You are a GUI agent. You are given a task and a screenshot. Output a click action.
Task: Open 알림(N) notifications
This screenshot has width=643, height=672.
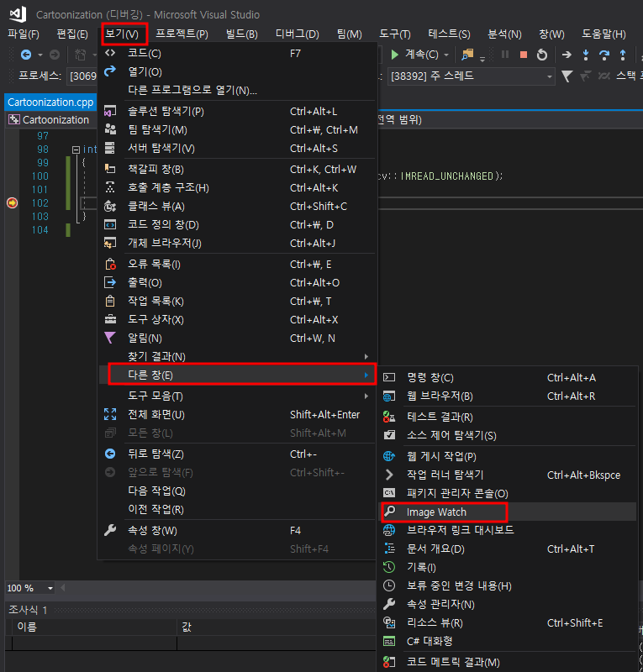(238, 339)
